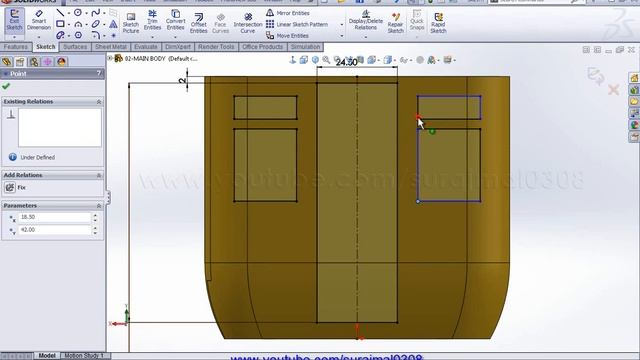Click the Mirror Entities tool
640x360 pixels.
coord(288,13)
